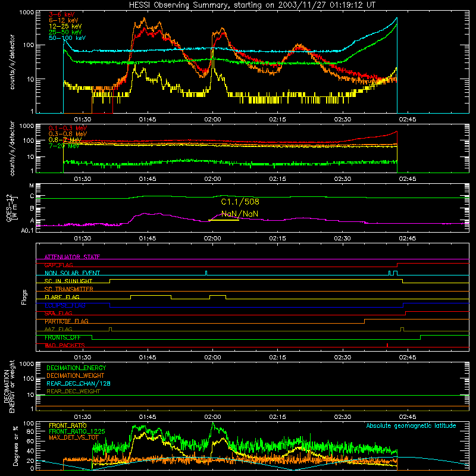Select the '7-20 MeV' legend entry

click(x=64, y=146)
